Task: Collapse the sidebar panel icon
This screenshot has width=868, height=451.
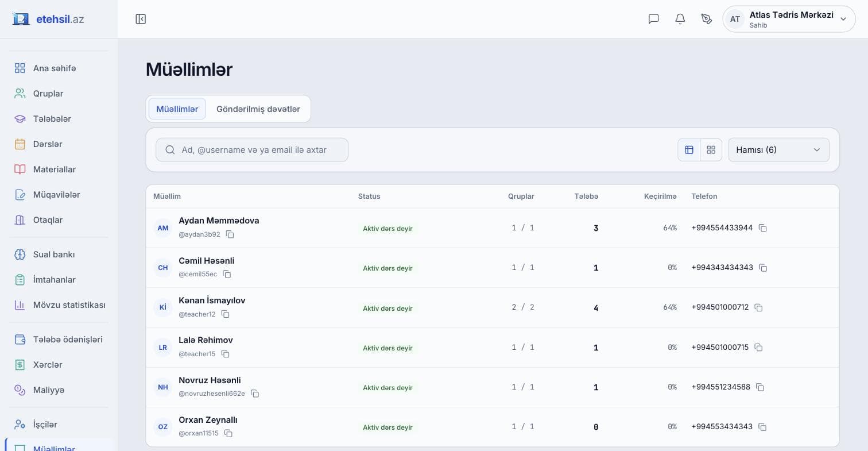Action: [x=141, y=19]
